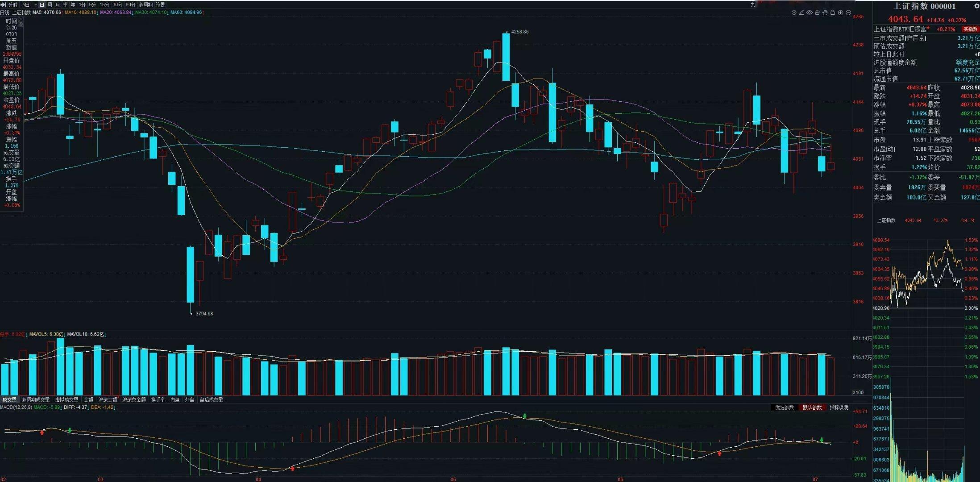
Task: Click the orange MA10: 4088.10 label
Action: click(x=80, y=12)
